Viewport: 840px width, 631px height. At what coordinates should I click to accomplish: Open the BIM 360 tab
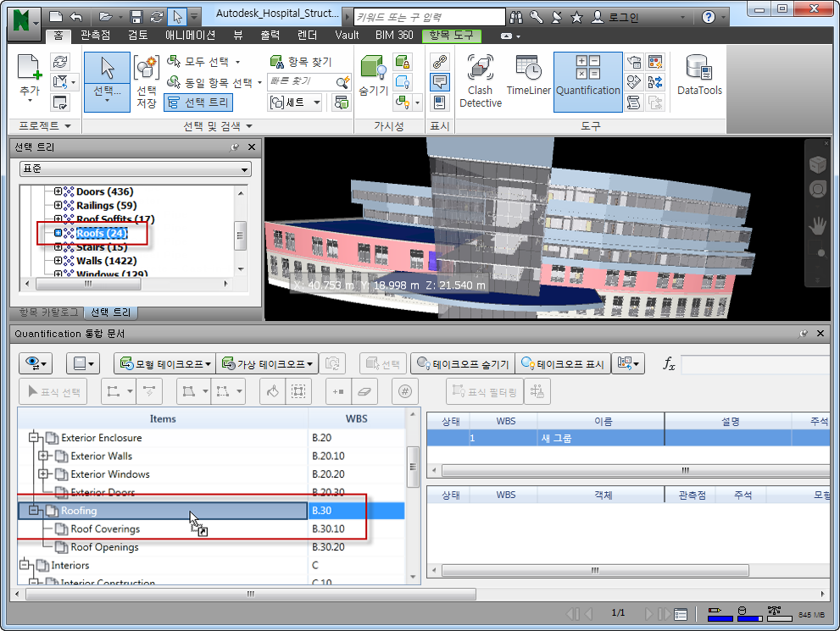coord(394,36)
